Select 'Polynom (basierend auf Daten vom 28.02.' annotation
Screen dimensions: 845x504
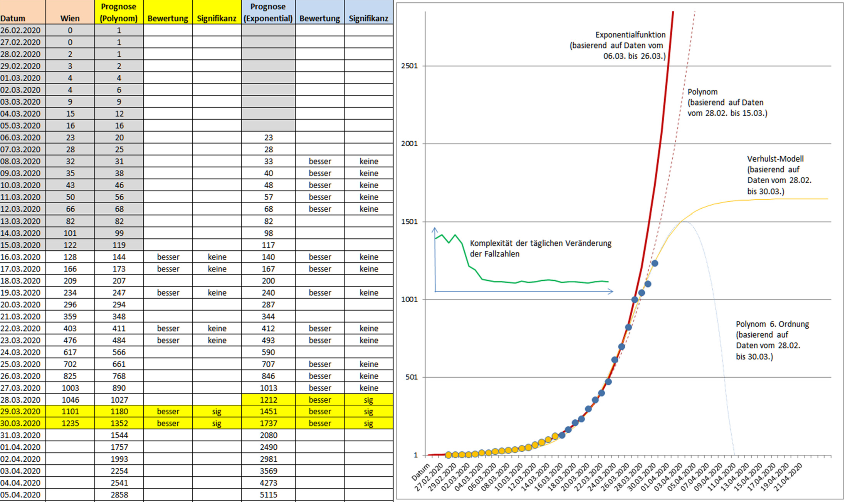(x=727, y=102)
